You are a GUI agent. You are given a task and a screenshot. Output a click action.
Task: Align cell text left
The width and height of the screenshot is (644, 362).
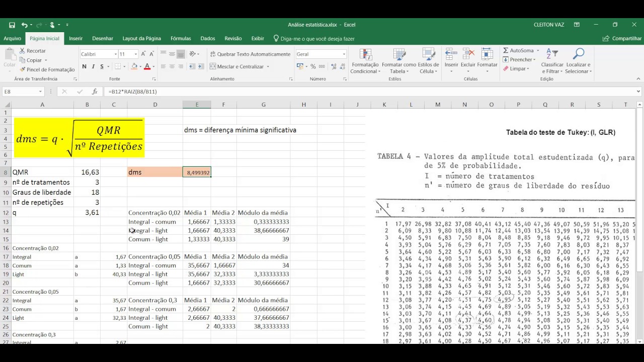pyautogui.click(x=163, y=66)
